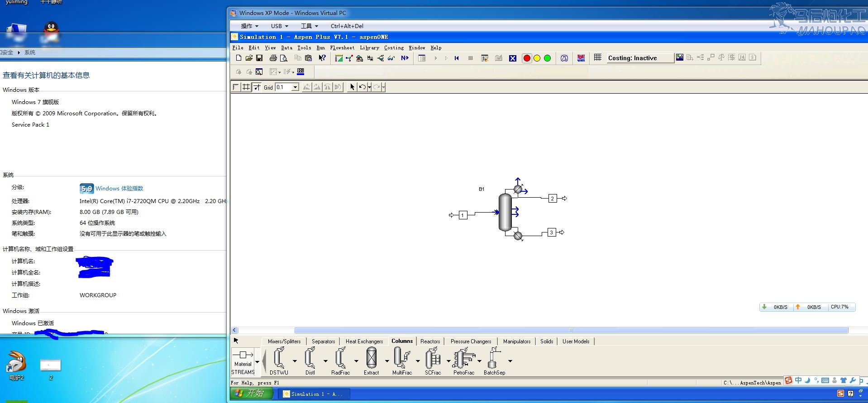Viewport: 868px width, 403px height.
Task: Switch to the Heat Exchangers tab
Action: pos(364,341)
